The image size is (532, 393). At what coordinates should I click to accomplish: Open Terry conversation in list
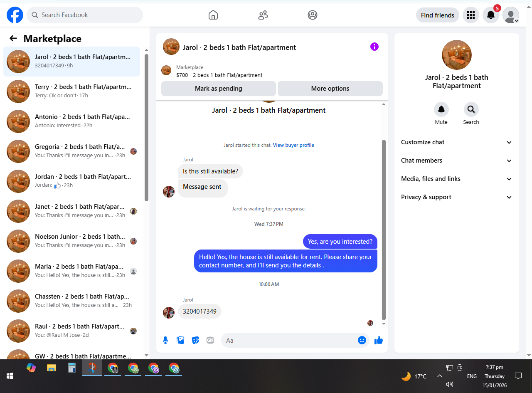coord(71,91)
